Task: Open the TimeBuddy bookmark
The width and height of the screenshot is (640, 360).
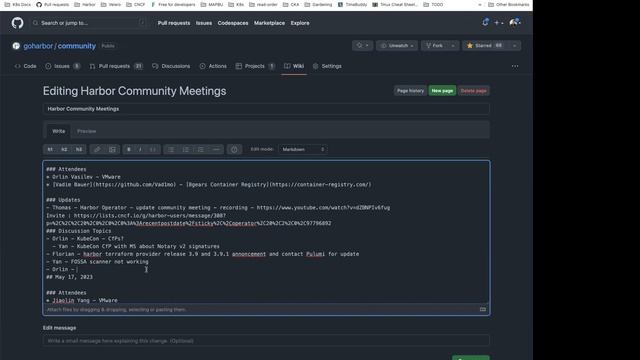Action: click(x=353, y=4)
